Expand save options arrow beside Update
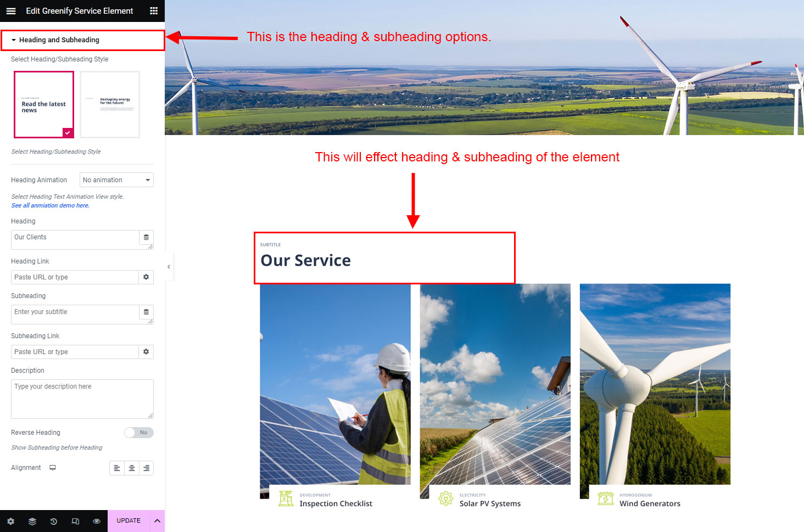This screenshot has height=532, width=804. [157, 521]
